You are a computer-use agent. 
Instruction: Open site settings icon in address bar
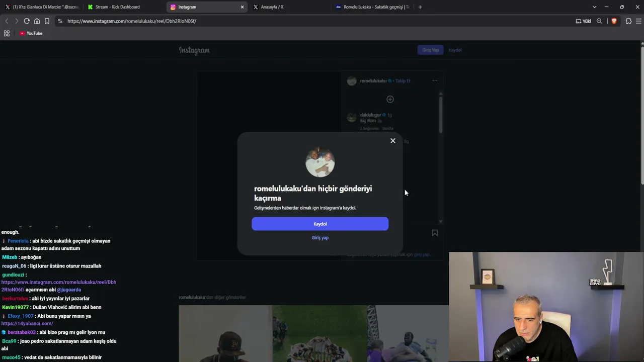click(x=60, y=21)
